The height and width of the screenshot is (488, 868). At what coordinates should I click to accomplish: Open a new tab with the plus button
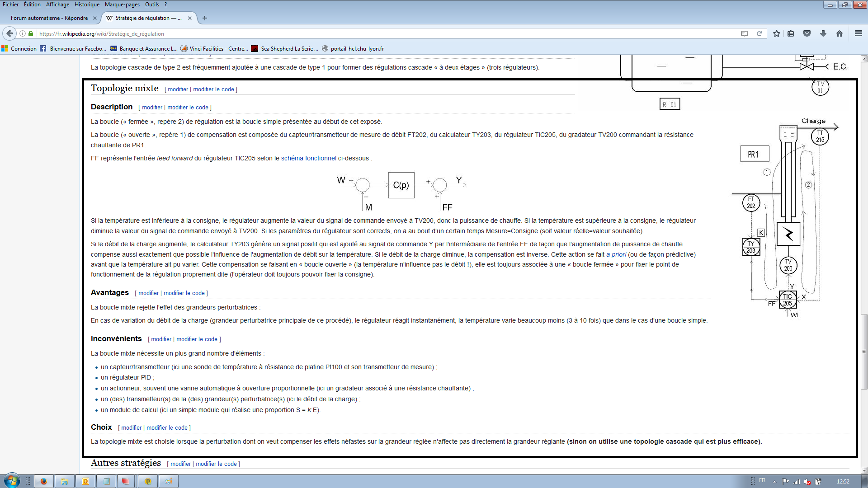click(205, 18)
